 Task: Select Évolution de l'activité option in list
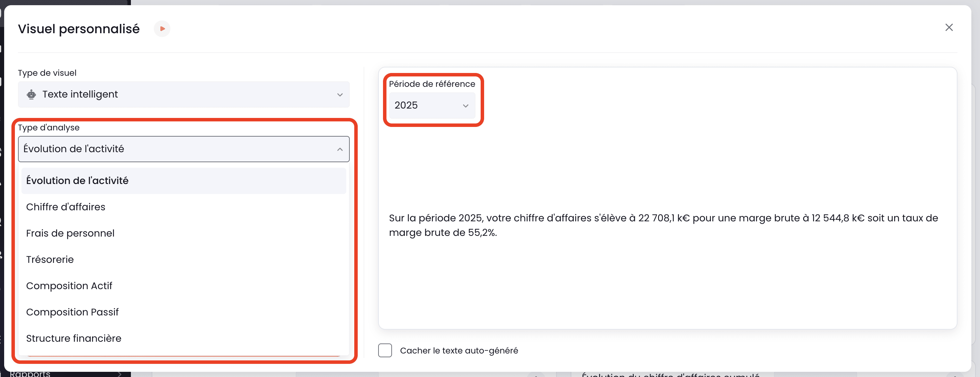(184, 181)
